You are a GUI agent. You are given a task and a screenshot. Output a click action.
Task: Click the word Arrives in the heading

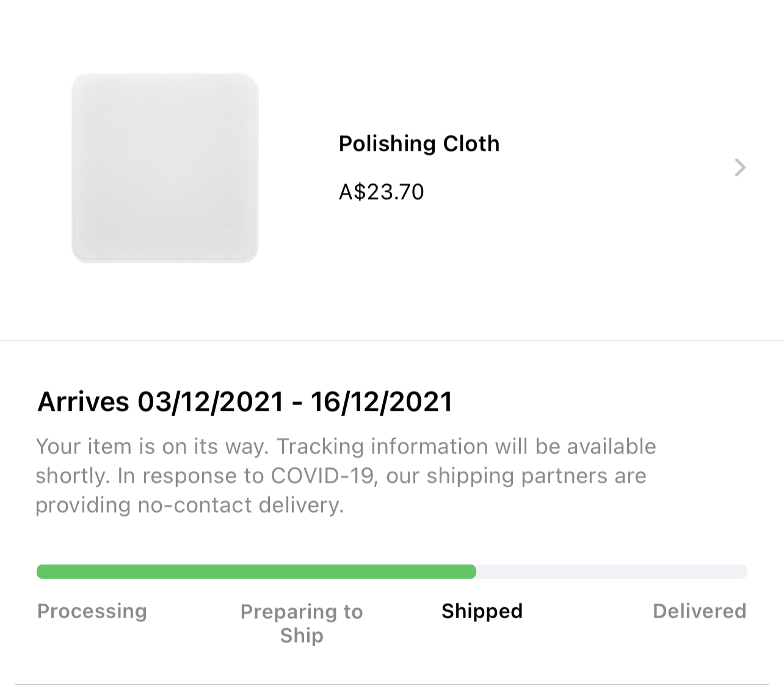[x=84, y=402]
